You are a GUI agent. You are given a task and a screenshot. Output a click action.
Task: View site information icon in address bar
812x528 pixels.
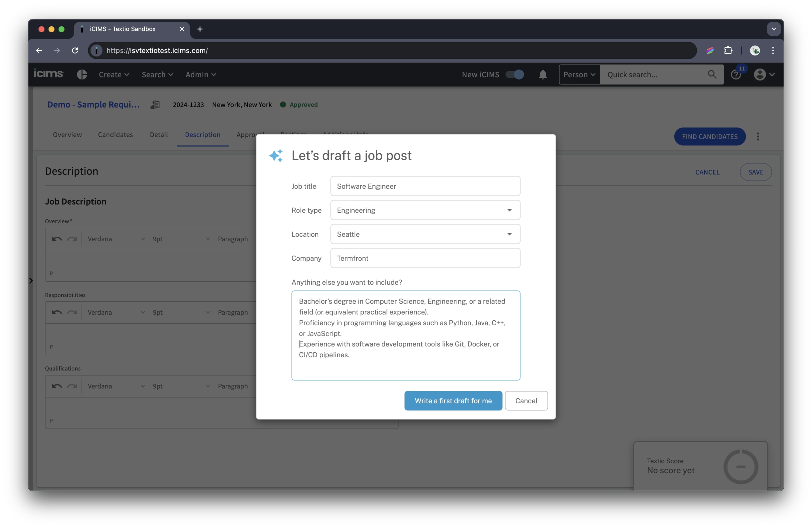click(x=96, y=50)
